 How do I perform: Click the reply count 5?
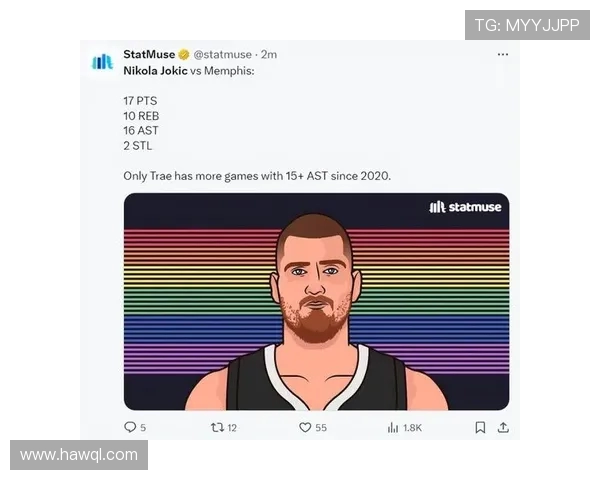point(143,428)
